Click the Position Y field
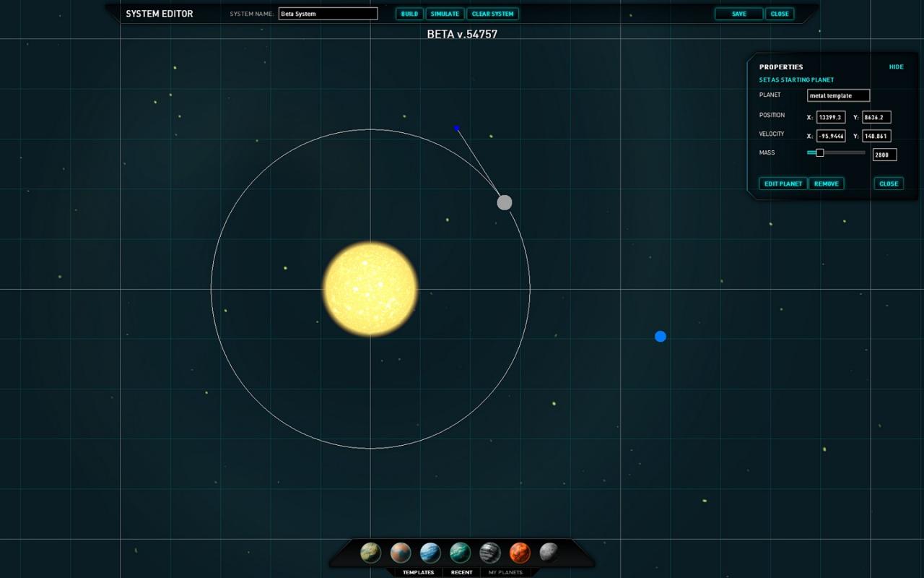This screenshot has height=578, width=924. click(877, 117)
